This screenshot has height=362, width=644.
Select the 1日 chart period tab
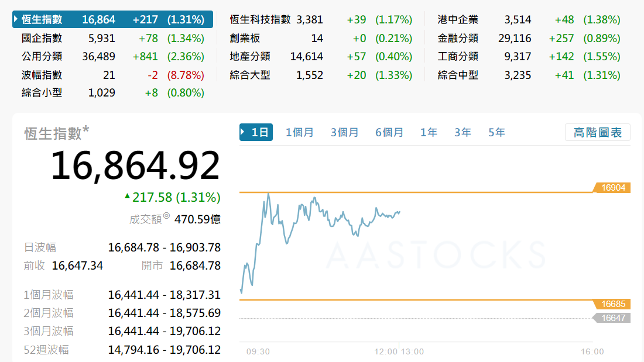click(256, 133)
